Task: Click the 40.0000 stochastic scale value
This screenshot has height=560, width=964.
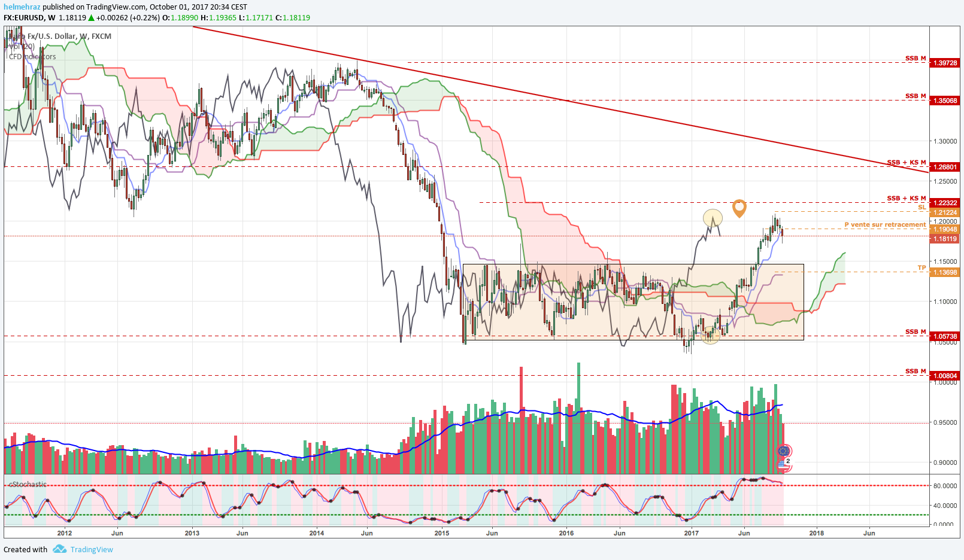Action: tap(944, 506)
